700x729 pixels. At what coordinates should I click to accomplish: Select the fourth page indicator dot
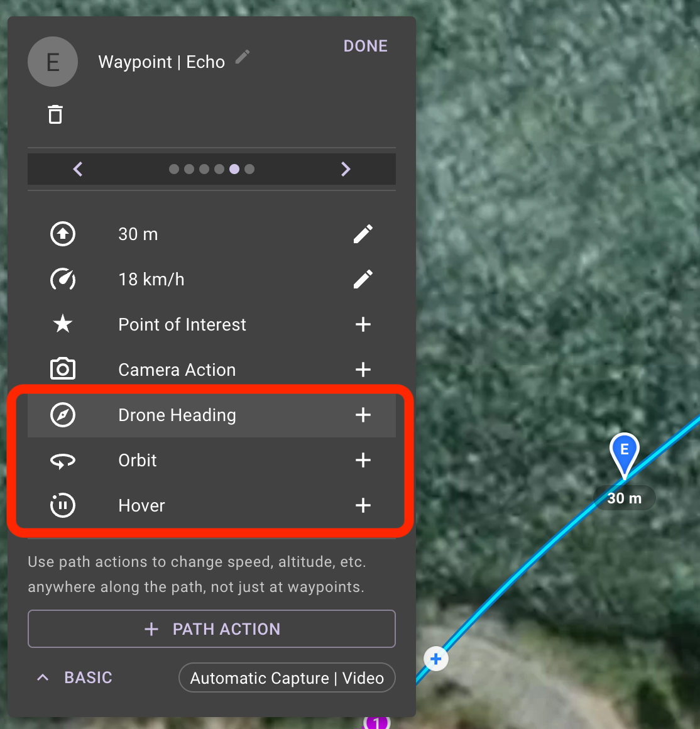tap(219, 169)
